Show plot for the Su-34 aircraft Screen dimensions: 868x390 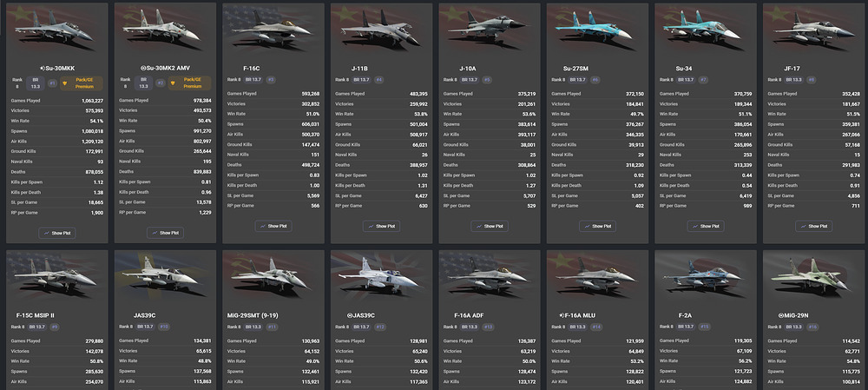(x=706, y=226)
